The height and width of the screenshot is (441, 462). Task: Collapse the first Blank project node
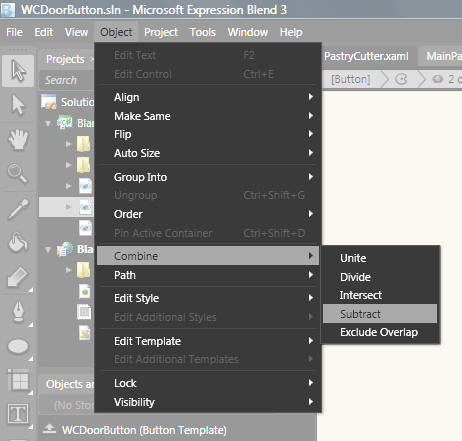(48, 124)
